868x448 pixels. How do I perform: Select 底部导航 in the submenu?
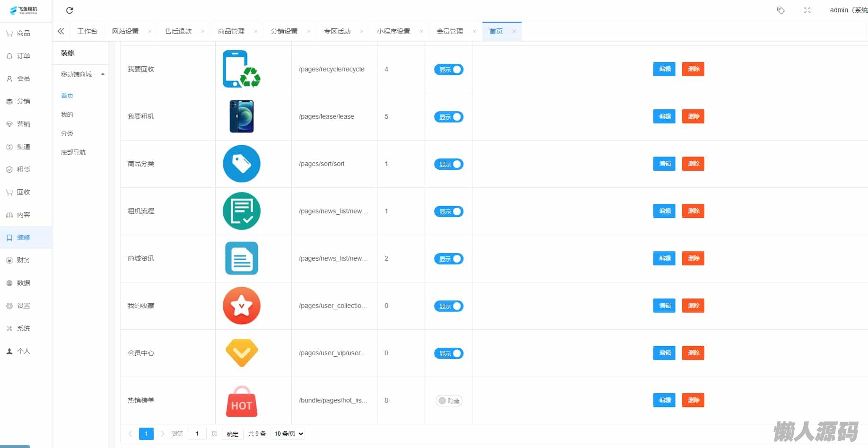click(x=73, y=152)
